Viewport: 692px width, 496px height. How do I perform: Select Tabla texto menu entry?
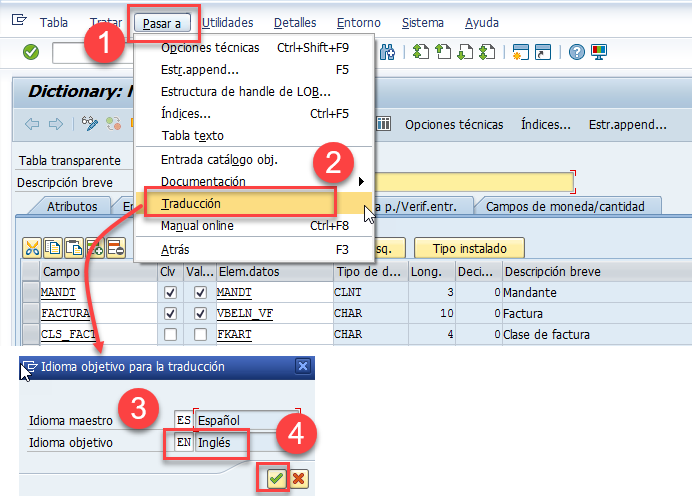(254, 135)
